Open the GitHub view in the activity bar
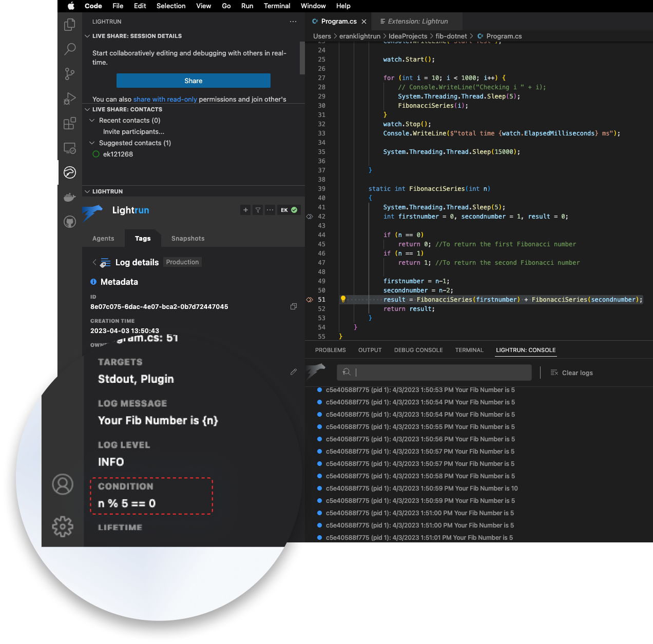 pyautogui.click(x=70, y=222)
